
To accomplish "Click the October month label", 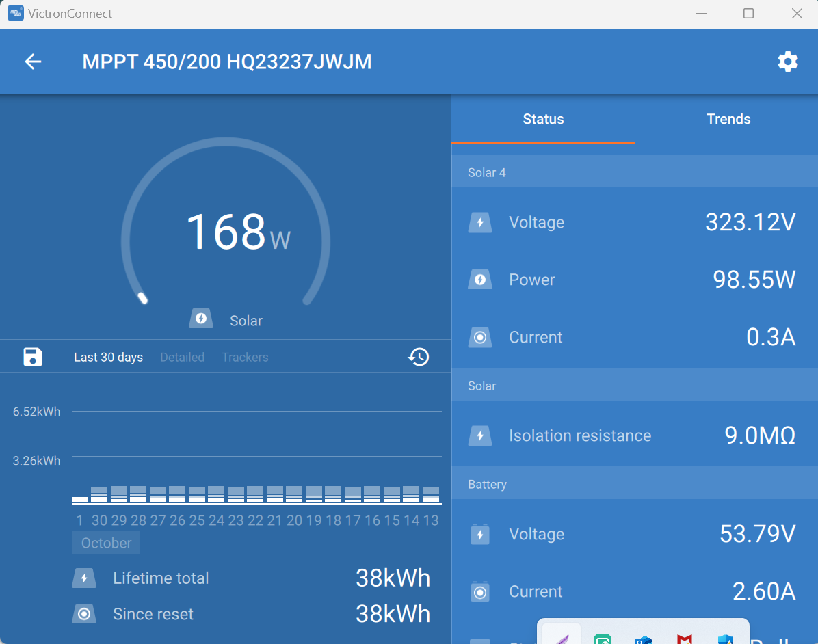I will coord(107,543).
